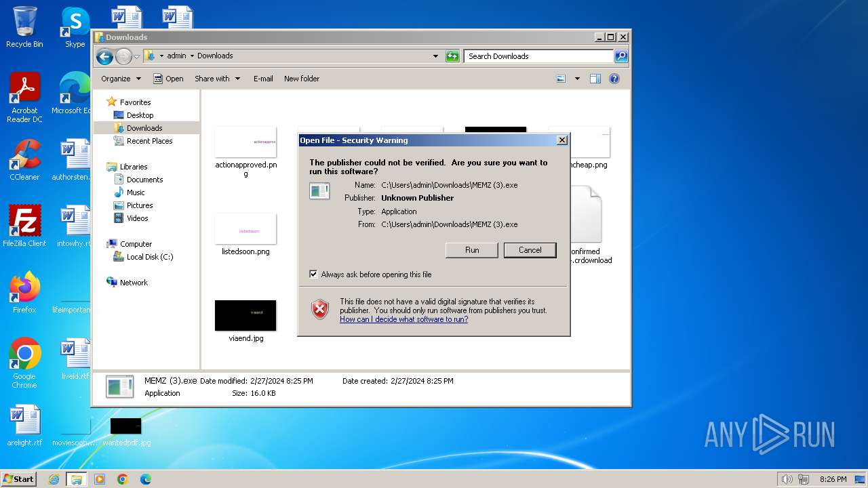Open FileZilla Client desktop icon
Screen dimensions: 868x488
(24, 226)
